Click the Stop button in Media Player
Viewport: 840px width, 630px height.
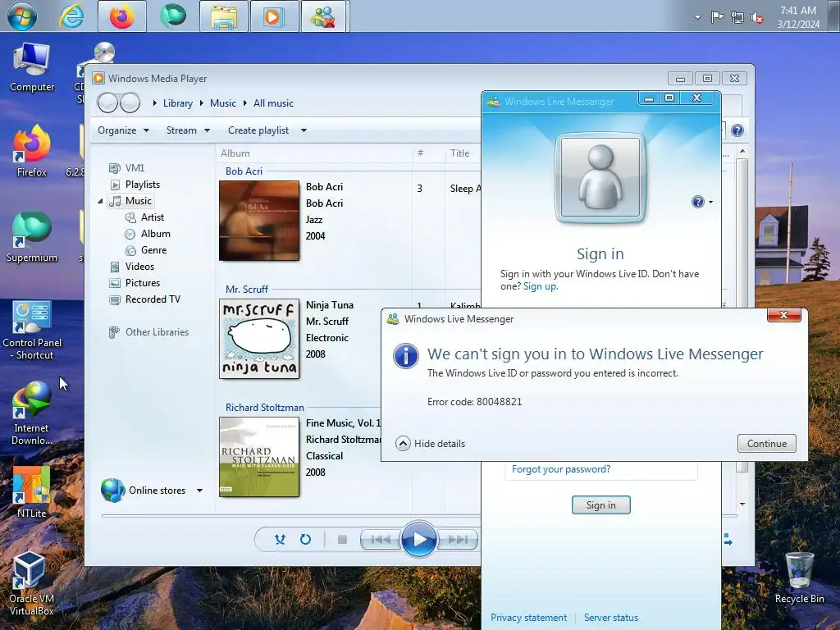342,540
